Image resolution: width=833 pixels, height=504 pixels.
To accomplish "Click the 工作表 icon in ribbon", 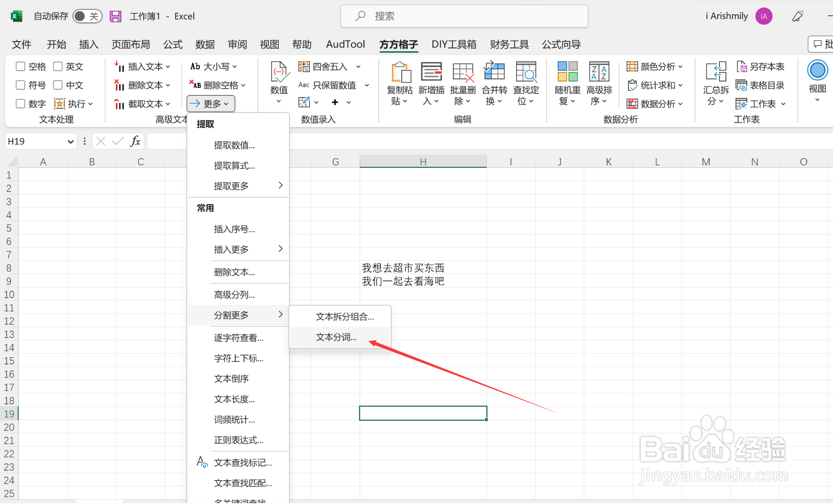I will [742, 104].
